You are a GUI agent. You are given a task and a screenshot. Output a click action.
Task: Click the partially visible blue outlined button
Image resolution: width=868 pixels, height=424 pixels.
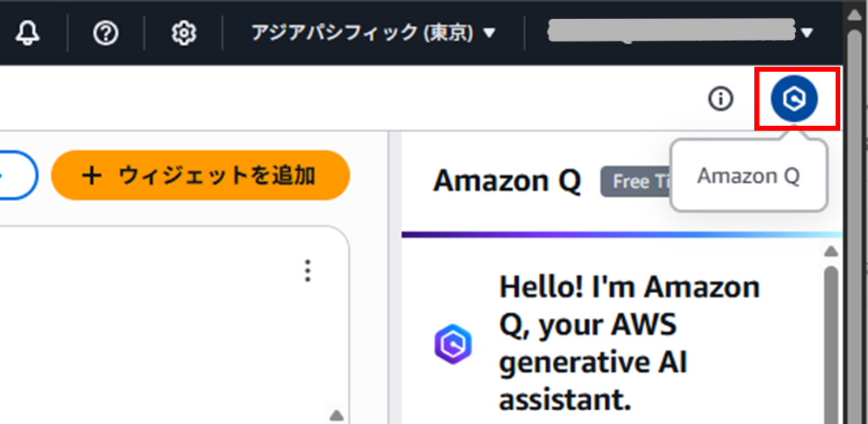tap(18, 175)
